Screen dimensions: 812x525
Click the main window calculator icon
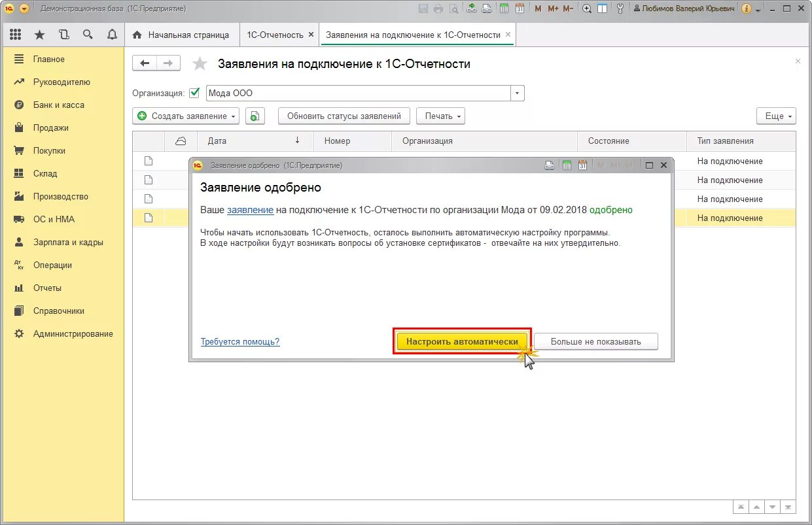tap(504, 8)
